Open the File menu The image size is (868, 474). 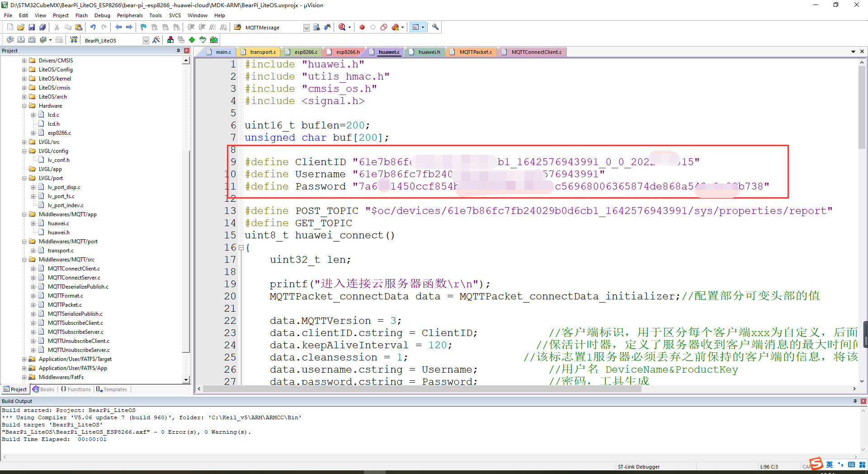tap(8, 15)
